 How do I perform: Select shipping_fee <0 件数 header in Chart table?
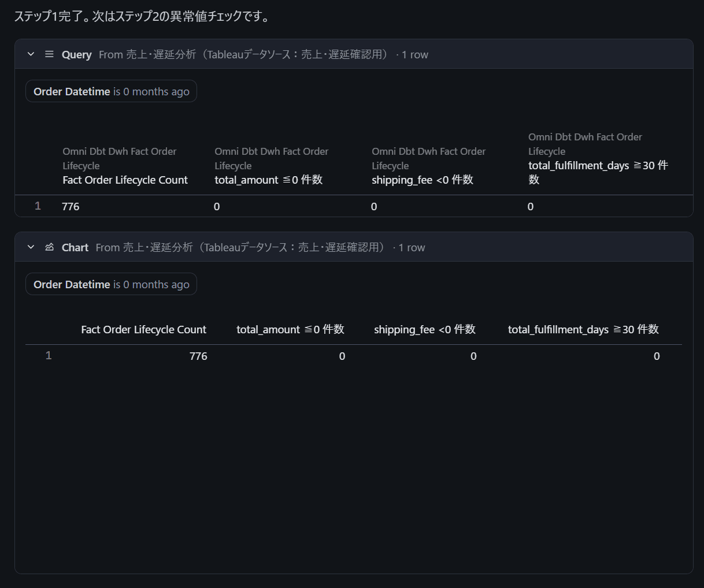pyautogui.click(x=424, y=330)
